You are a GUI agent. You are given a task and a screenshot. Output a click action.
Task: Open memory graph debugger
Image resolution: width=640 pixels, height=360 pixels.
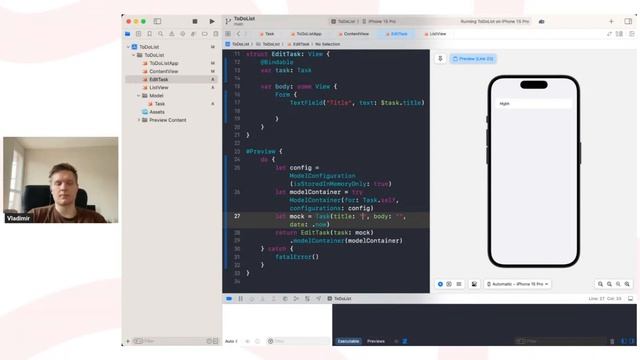click(296, 299)
